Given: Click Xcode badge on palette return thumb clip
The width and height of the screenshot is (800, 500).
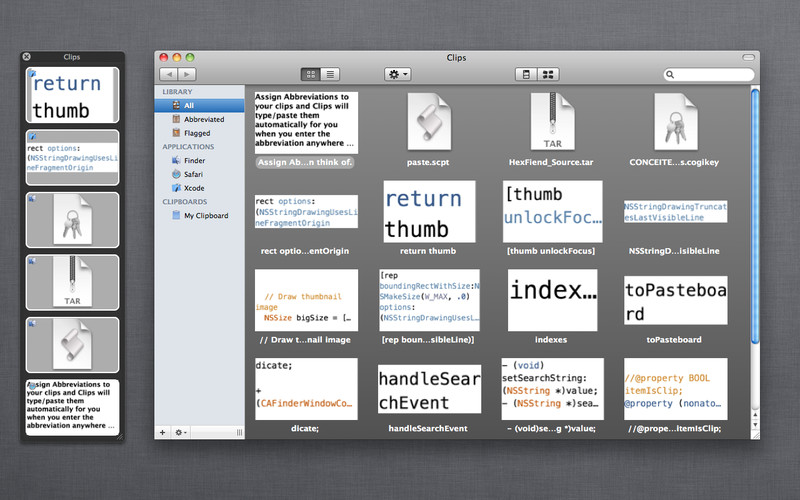Looking at the screenshot, I should [32, 73].
